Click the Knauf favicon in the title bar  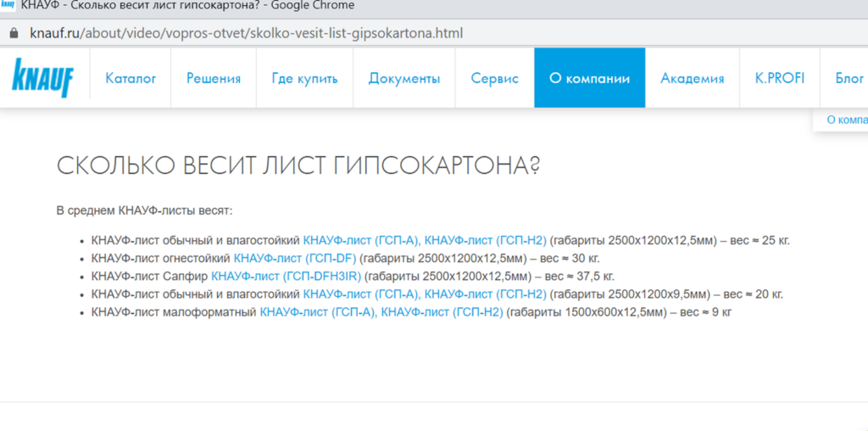(x=8, y=6)
